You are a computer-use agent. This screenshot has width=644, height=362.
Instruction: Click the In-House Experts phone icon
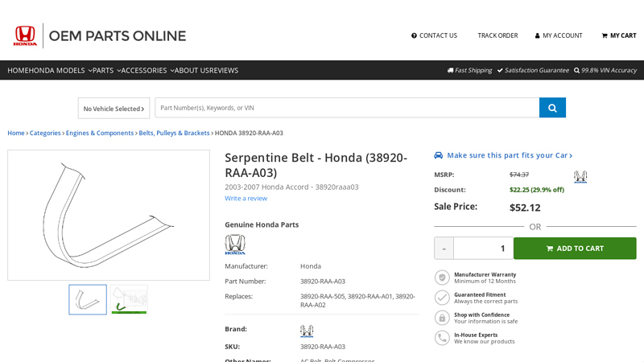tap(442, 338)
